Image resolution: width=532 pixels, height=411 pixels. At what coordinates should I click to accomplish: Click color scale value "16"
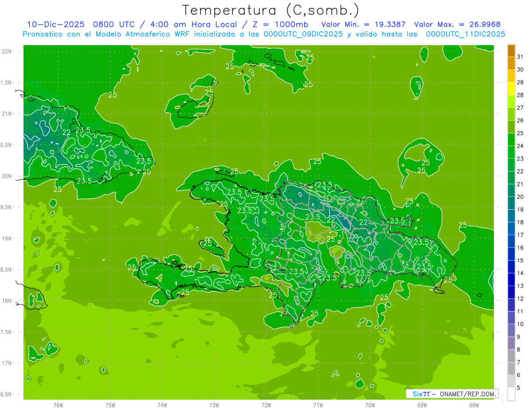click(520, 248)
